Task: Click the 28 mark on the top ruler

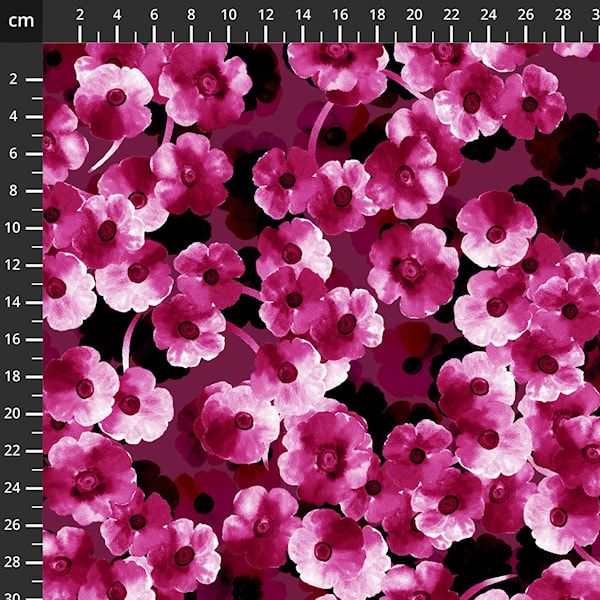Action: click(x=562, y=15)
